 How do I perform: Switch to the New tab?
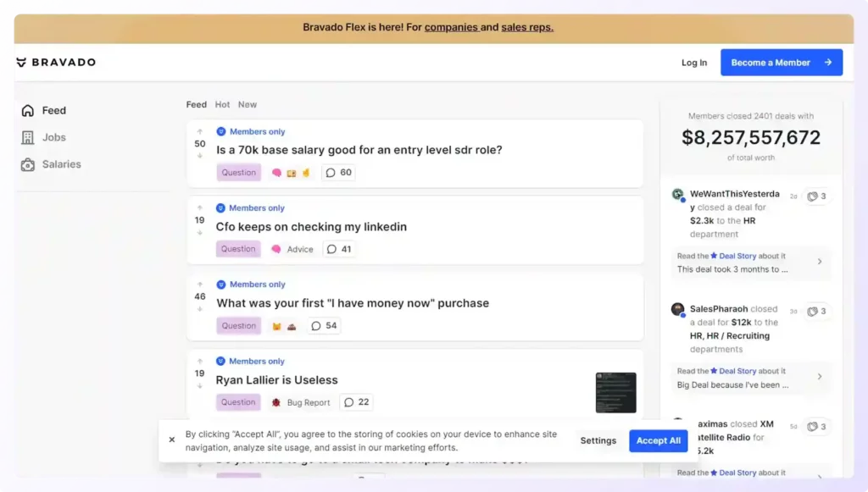(248, 105)
